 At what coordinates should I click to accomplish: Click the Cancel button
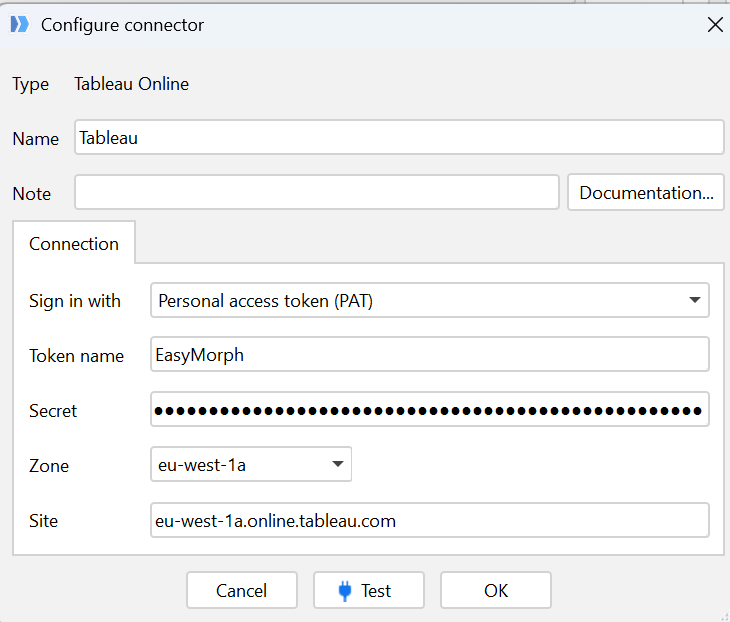pyautogui.click(x=242, y=590)
